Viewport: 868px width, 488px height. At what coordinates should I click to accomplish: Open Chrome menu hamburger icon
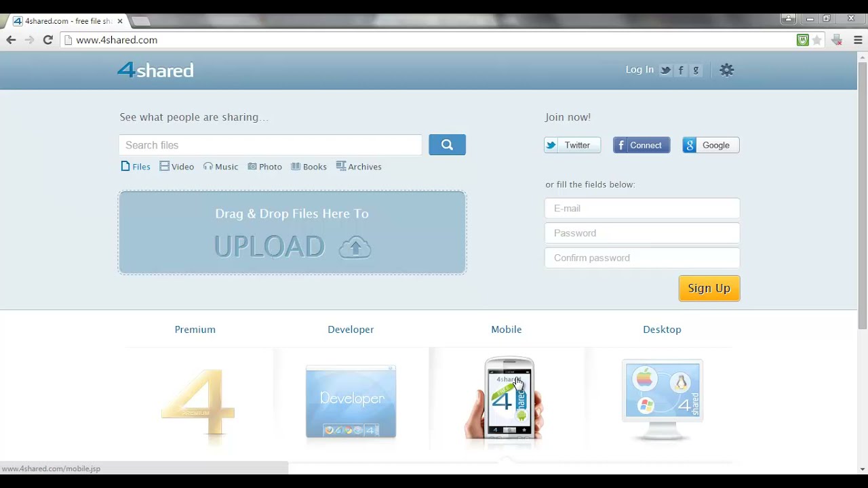[x=858, y=40]
